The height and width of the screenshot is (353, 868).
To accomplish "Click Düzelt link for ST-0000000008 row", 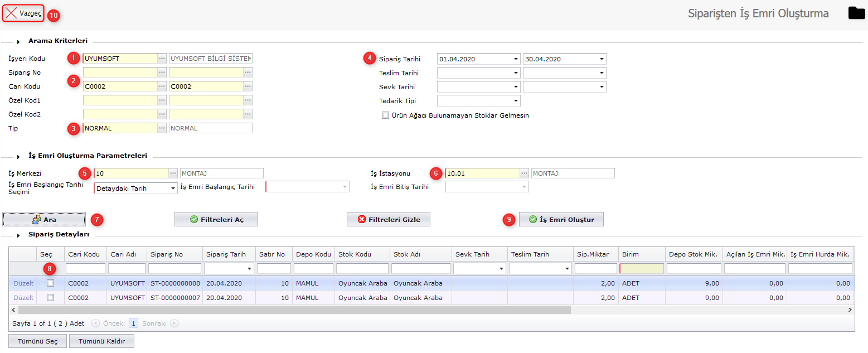I will (23, 283).
